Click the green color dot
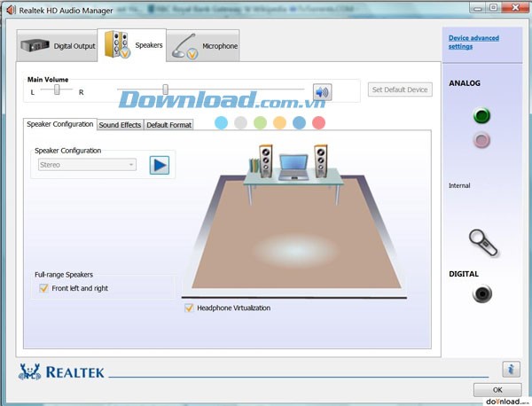This screenshot has width=532, height=406. click(x=260, y=123)
